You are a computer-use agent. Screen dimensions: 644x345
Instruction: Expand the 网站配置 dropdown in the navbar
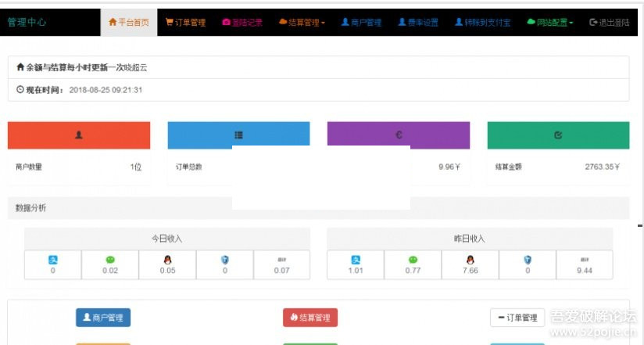tap(550, 23)
